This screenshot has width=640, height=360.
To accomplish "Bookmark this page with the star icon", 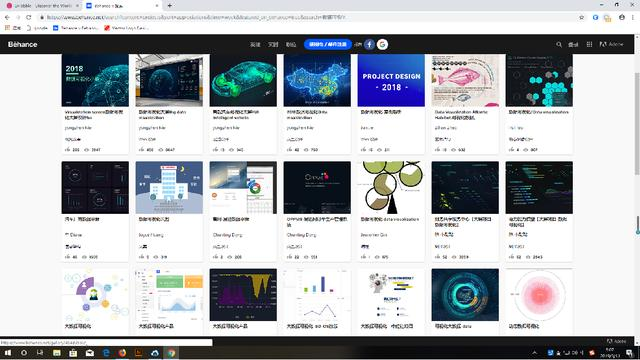I will click(x=582, y=17).
